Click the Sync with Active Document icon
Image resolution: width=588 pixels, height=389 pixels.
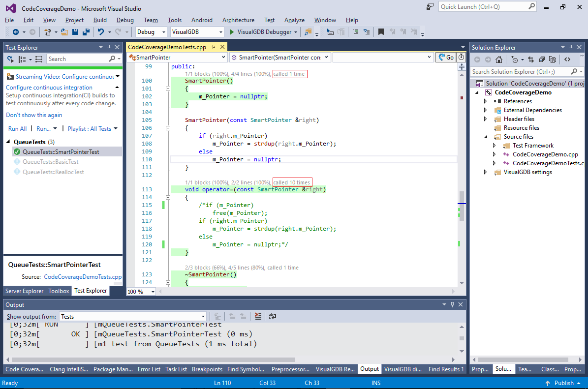tap(530, 60)
